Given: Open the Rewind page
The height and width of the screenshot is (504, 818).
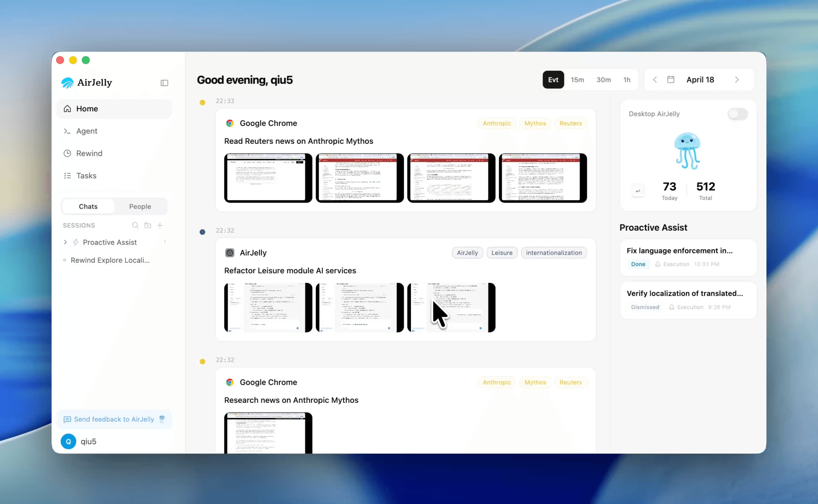Looking at the screenshot, I should [114, 153].
